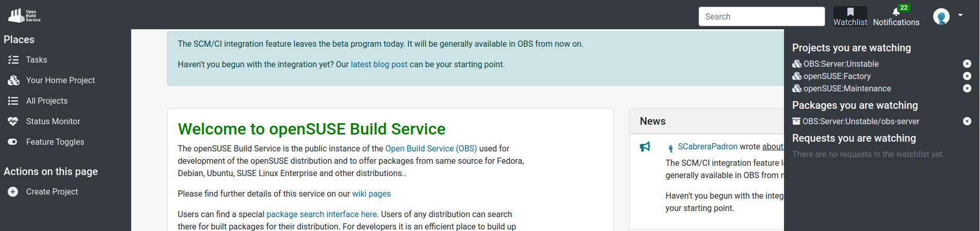Click the user avatar image
This screenshot has width=980, height=231.
pos(941,16)
